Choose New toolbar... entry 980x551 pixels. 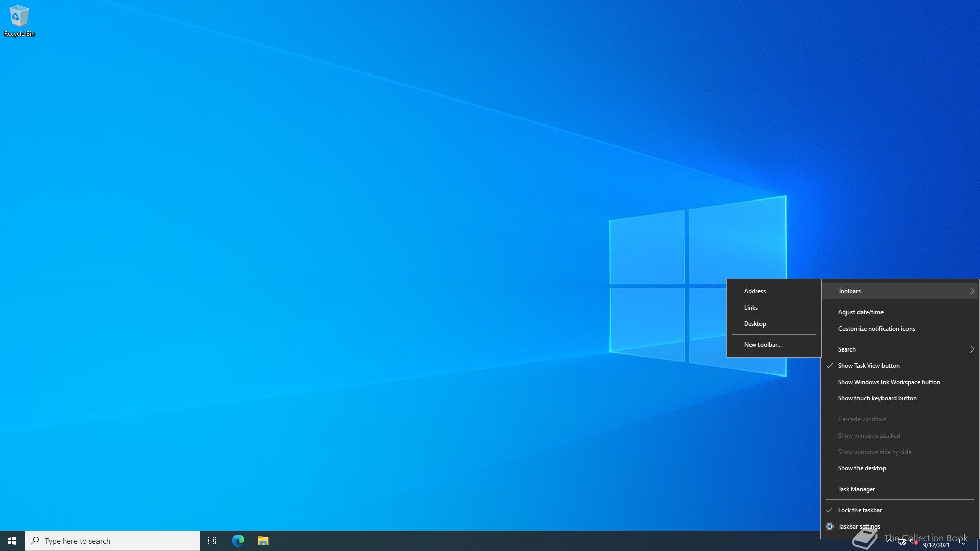774,345
